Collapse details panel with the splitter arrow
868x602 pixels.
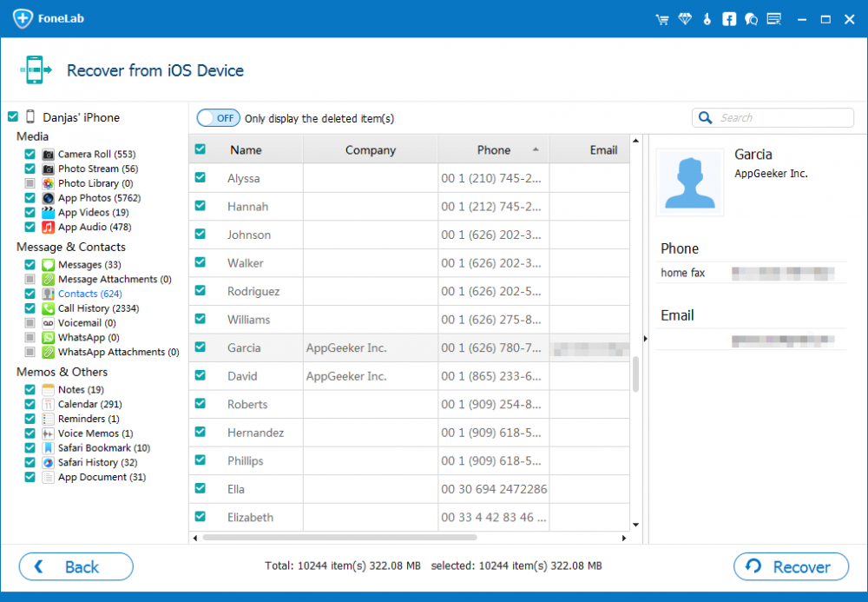[644, 338]
